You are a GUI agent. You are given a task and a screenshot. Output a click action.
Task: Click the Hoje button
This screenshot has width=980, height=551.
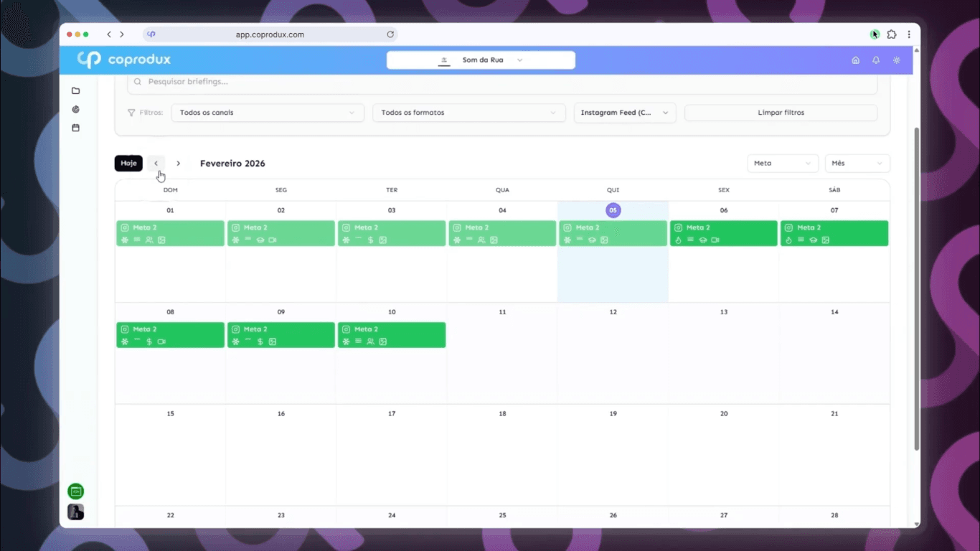click(x=128, y=164)
